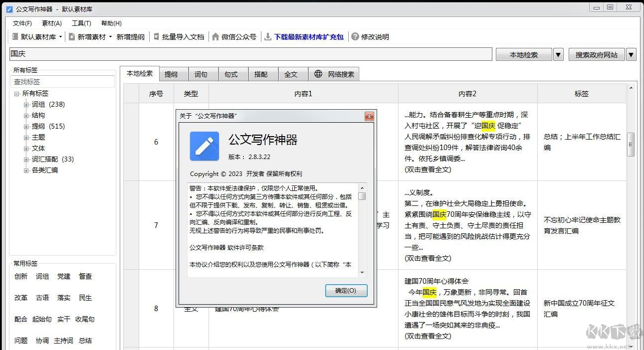Expand the 主题 tree node

click(x=26, y=138)
